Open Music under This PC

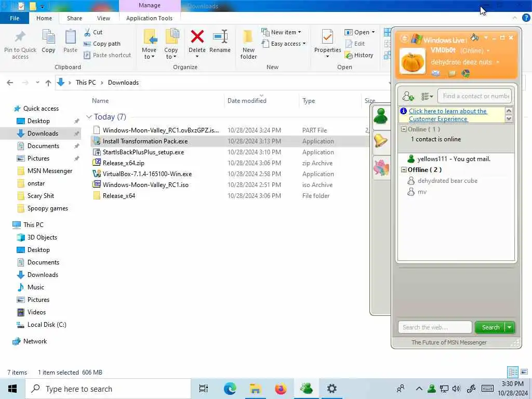point(36,287)
